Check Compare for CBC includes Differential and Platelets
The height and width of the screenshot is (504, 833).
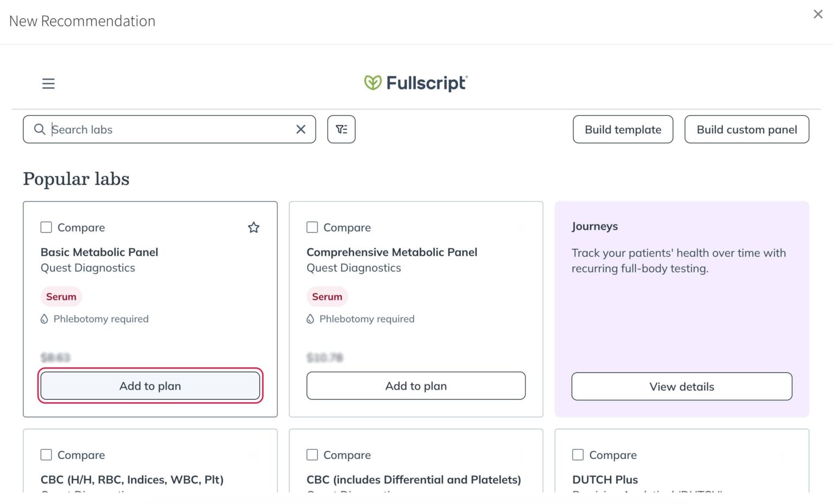tap(312, 455)
